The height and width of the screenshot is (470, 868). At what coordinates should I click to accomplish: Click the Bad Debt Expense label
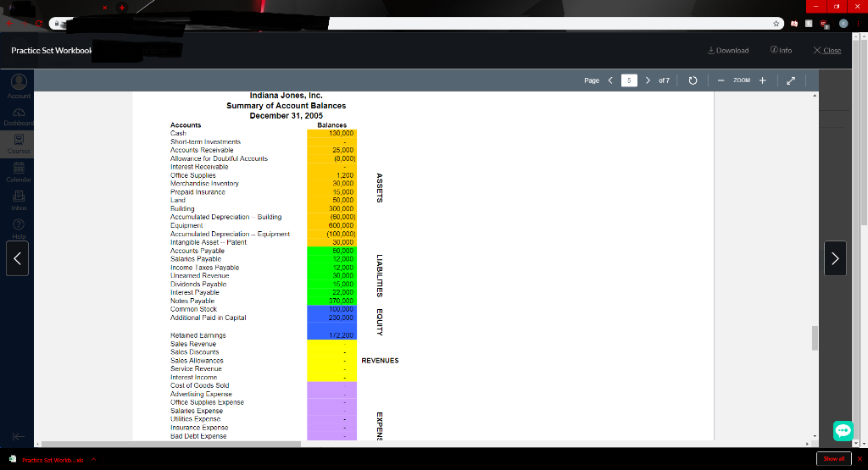[198, 436]
